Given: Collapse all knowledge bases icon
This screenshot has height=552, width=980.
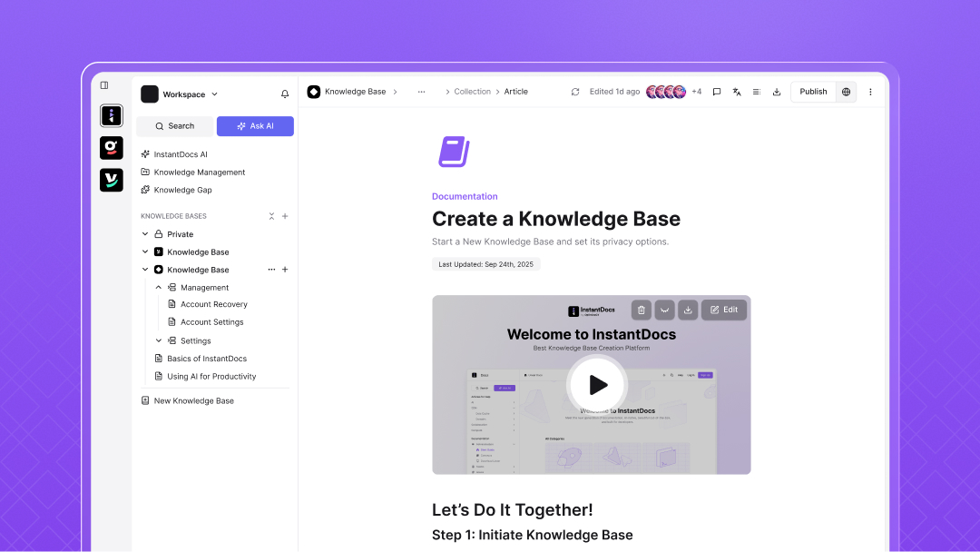Looking at the screenshot, I should pos(272,216).
